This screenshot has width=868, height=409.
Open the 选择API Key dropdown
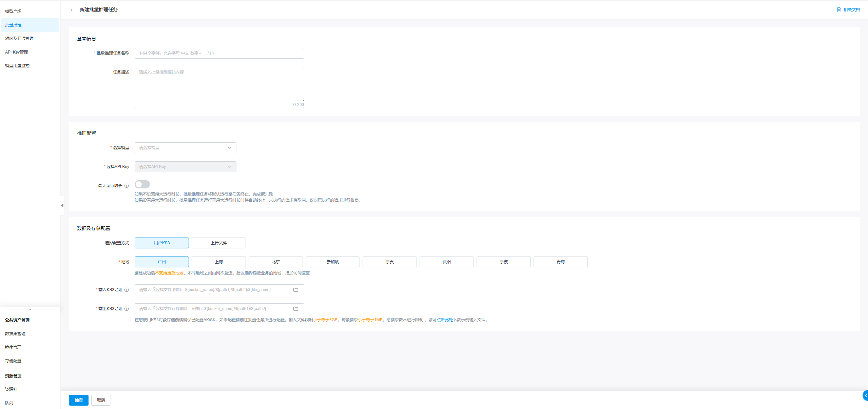pyautogui.click(x=185, y=167)
